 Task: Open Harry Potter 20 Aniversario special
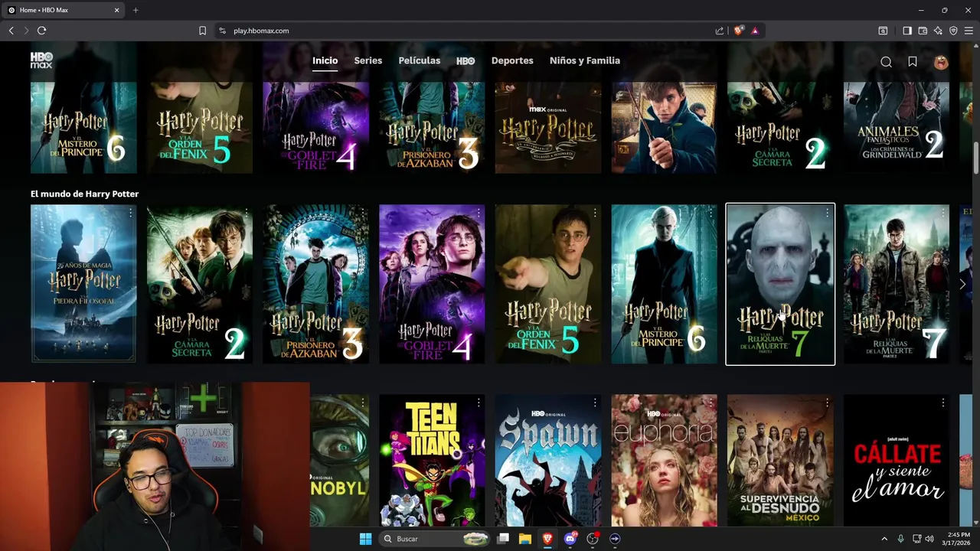548,126
